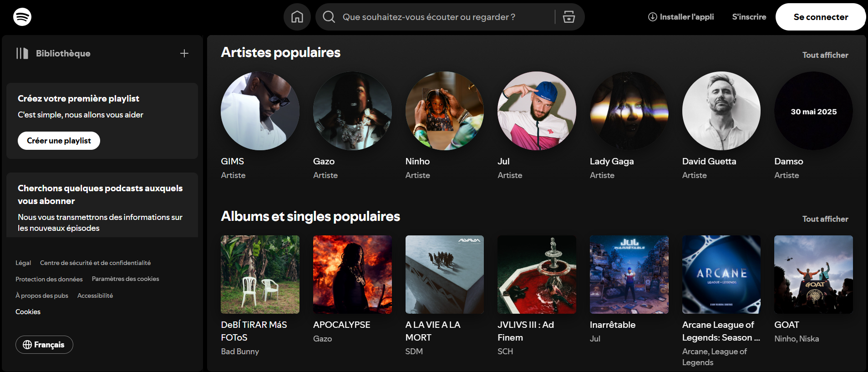
Task: Click the À propos des pubs link
Action: click(42, 296)
